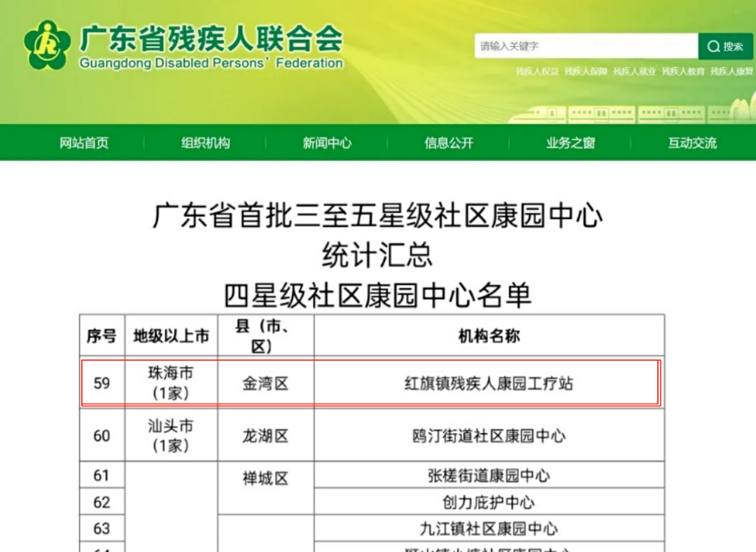The width and height of the screenshot is (756, 552).
Task: Click 红旗镇残疾人康园工疗站 in the highlighted row
Action: 489,383
